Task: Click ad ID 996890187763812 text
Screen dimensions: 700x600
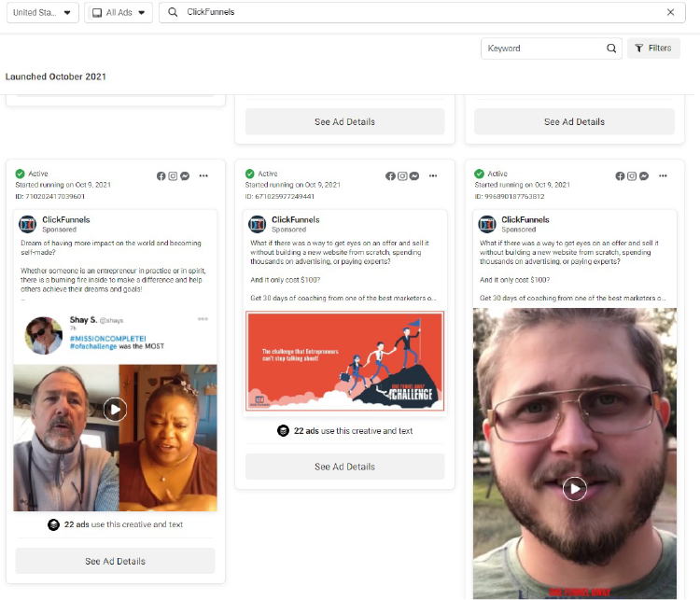Action: click(x=510, y=197)
